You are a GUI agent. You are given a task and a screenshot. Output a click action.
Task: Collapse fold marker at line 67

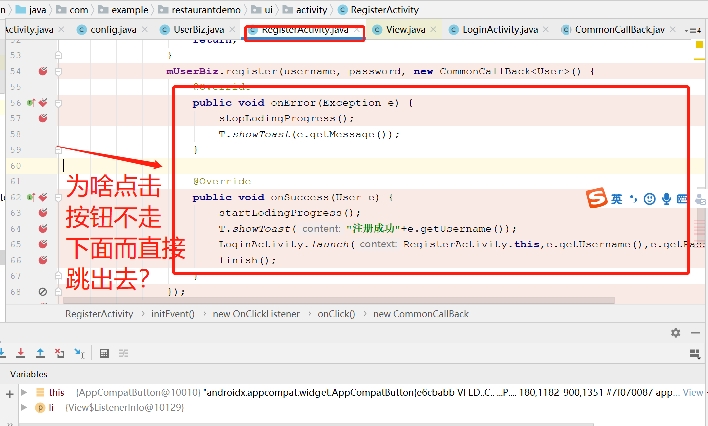(58, 276)
